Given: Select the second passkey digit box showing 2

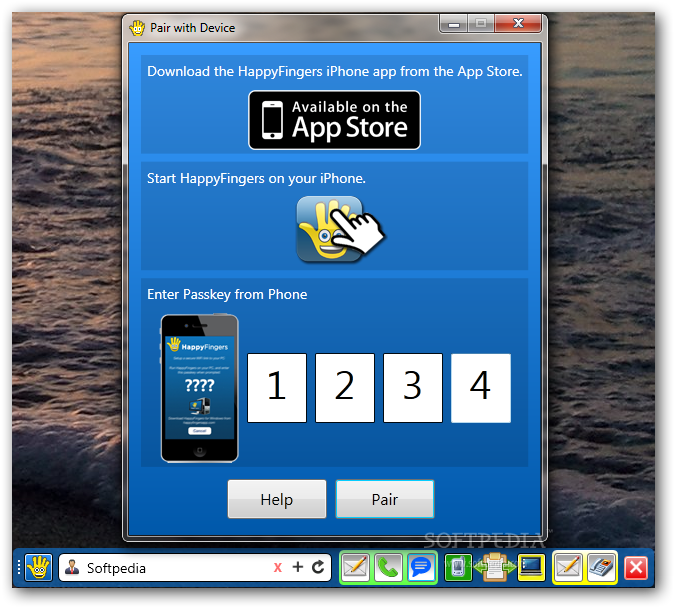Looking at the screenshot, I should click(x=345, y=388).
